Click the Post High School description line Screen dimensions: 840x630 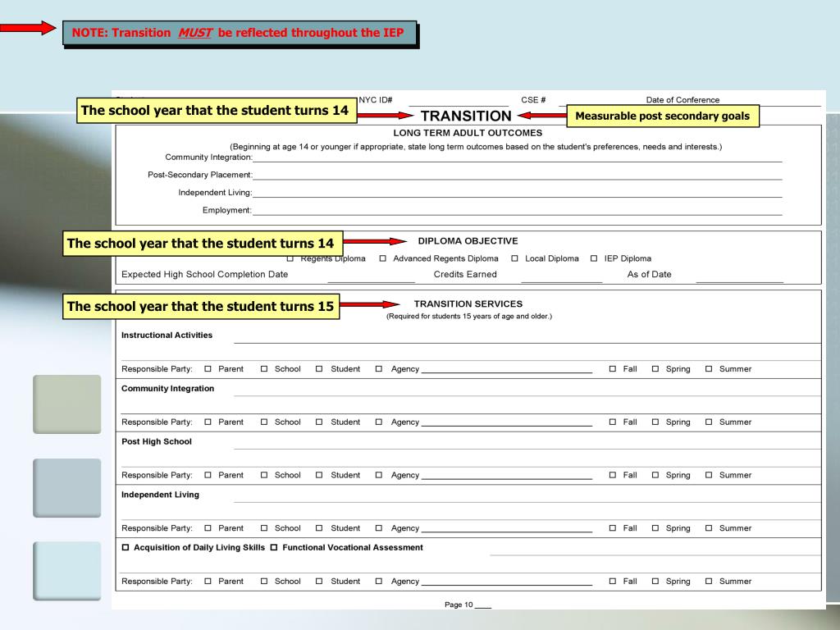pos(527,444)
